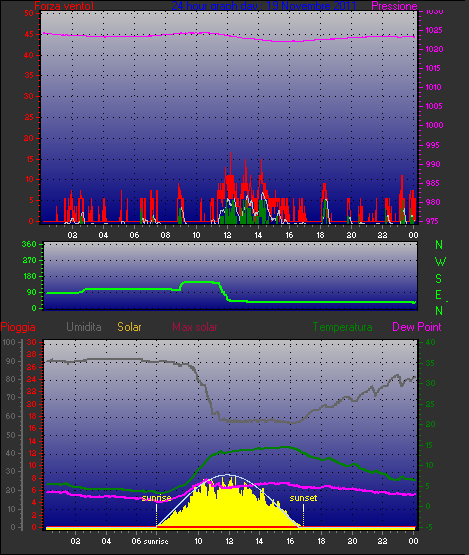Click the 50 value on the wind speed axis

[x=29, y=13]
